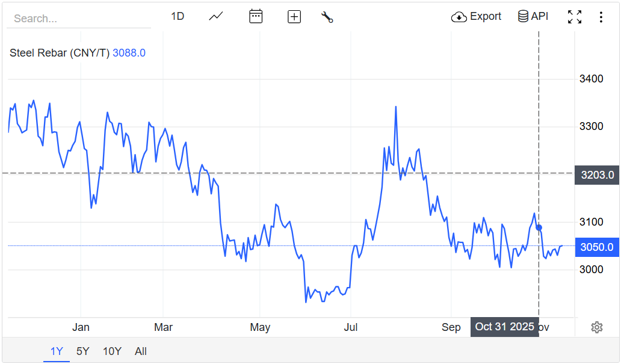Select the All time range tab
621x364 pixels.
pyautogui.click(x=141, y=351)
